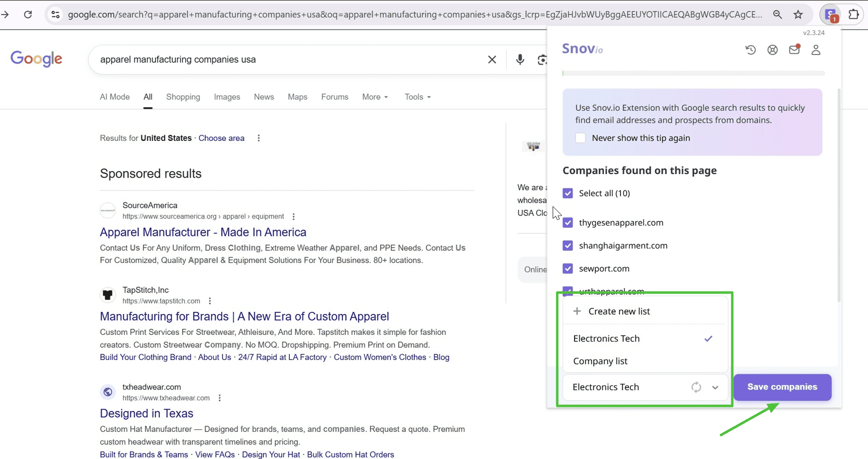Open the Tools dropdown
Screen dimensions: 868x459
pos(417,97)
